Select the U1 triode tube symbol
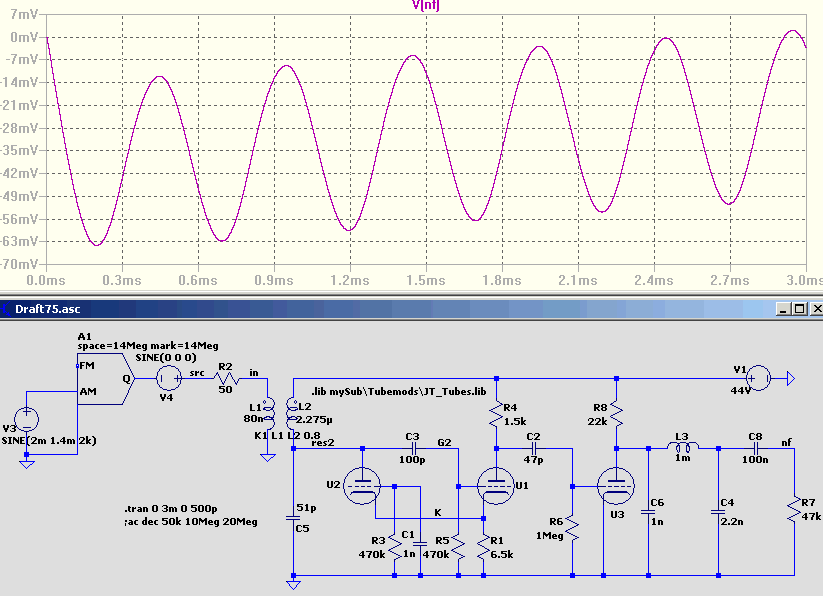This screenshot has width=823, height=596. click(496, 486)
